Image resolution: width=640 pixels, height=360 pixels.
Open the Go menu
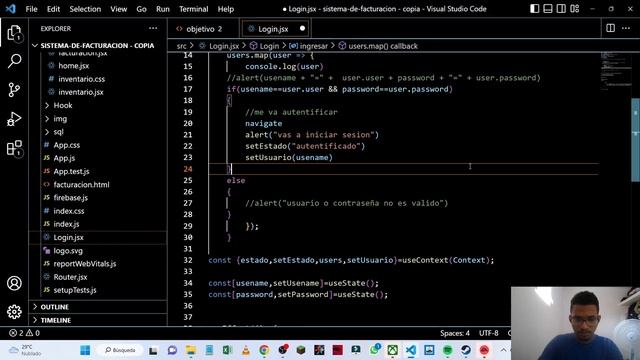[x=141, y=9]
